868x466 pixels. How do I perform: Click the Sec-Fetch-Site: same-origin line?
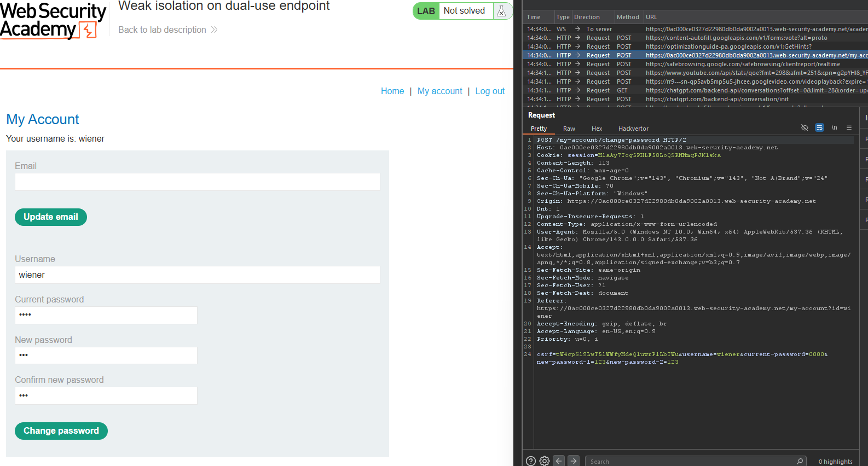(x=588, y=270)
